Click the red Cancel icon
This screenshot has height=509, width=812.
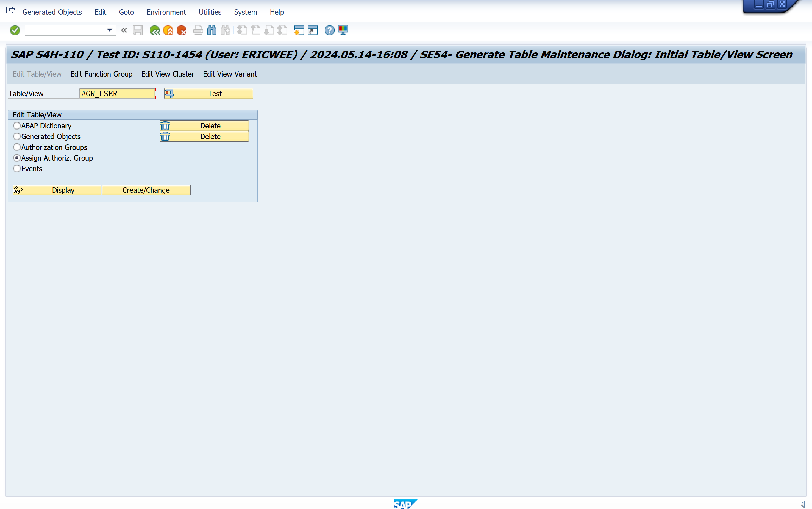coord(181,30)
